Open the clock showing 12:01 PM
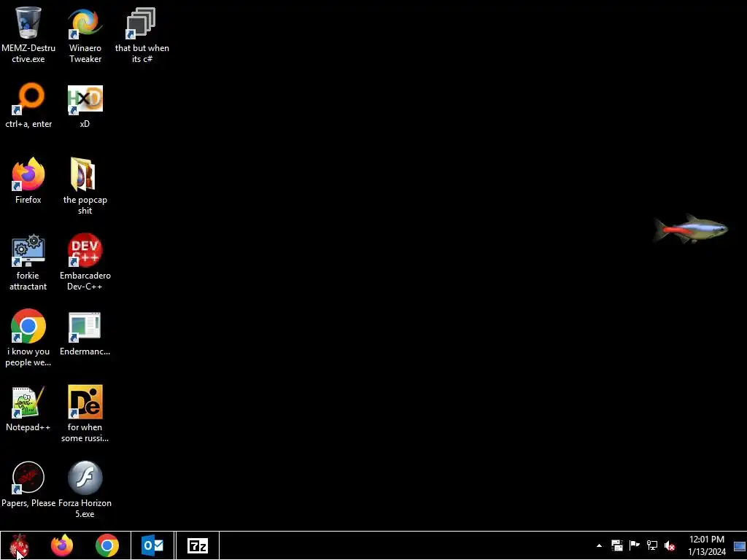747x560 pixels. click(706, 545)
